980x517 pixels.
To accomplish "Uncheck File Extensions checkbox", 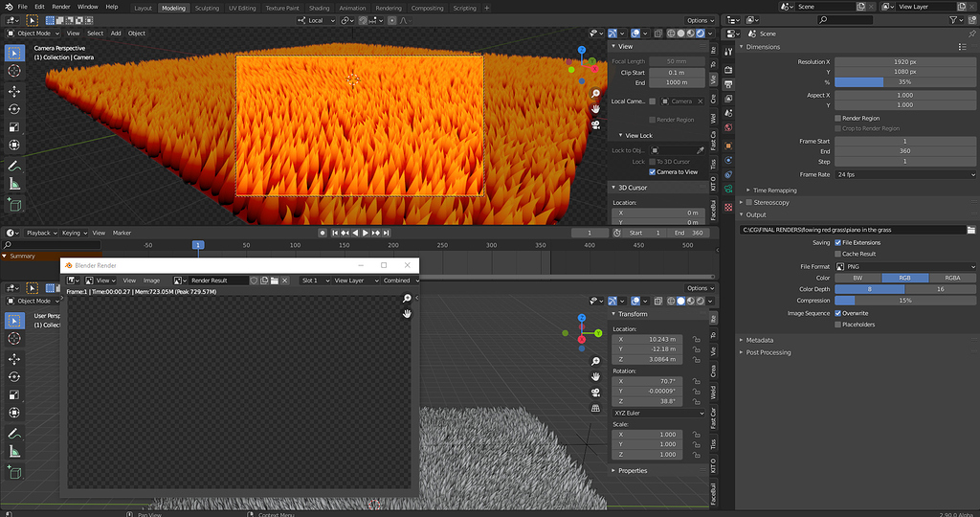I will coord(838,242).
